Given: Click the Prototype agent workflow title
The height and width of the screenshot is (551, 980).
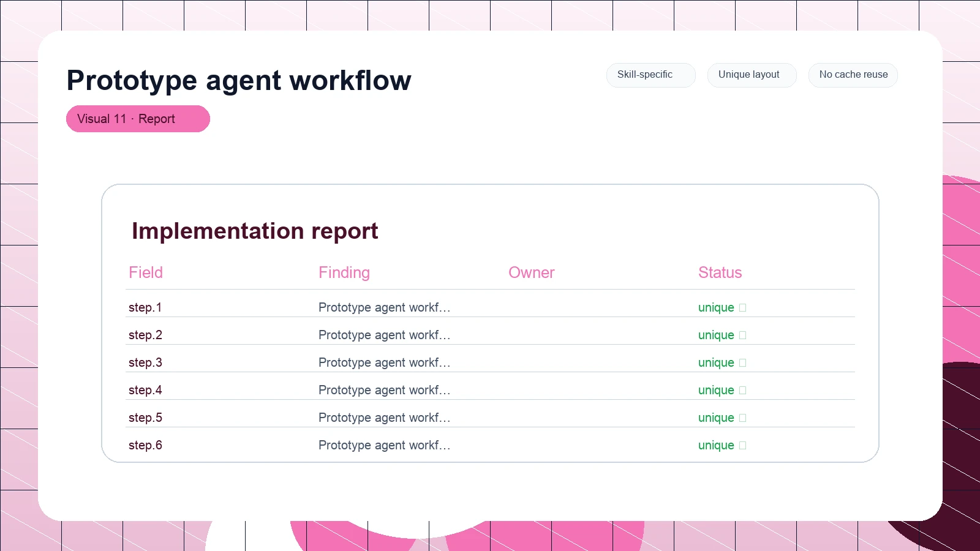Looking at the screenshot, I should [239, 80].
